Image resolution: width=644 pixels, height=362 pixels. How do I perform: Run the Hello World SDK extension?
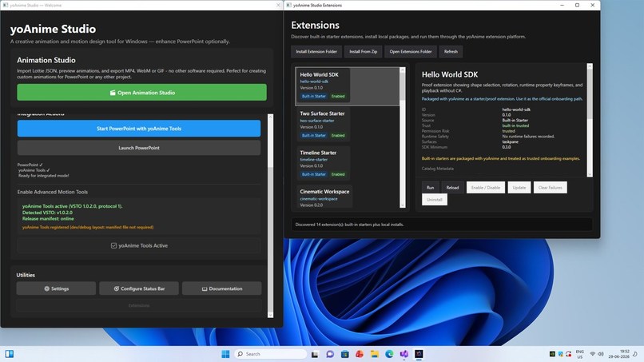(430, 187)
